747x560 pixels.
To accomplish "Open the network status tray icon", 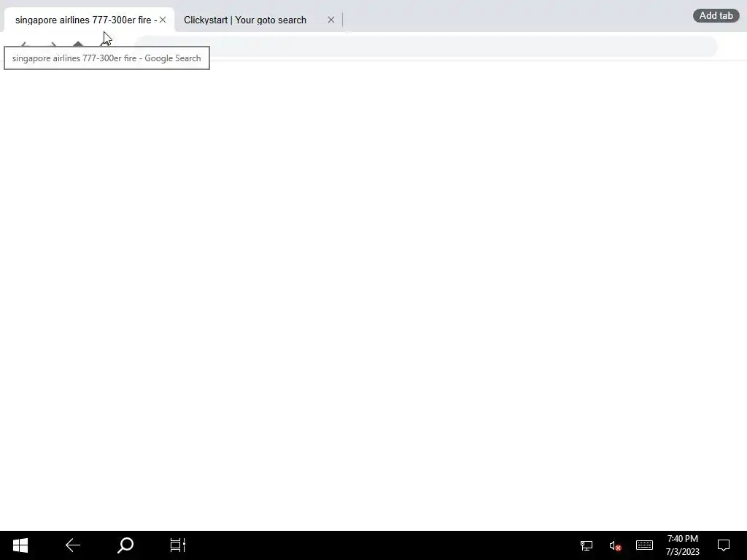I will (x=587, y=545).
